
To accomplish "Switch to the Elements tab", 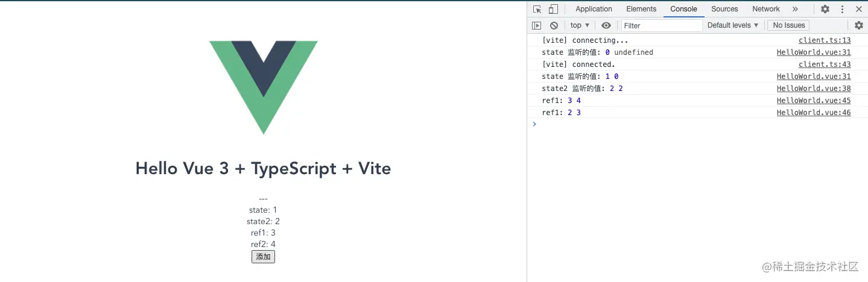I will click(641, 9).
